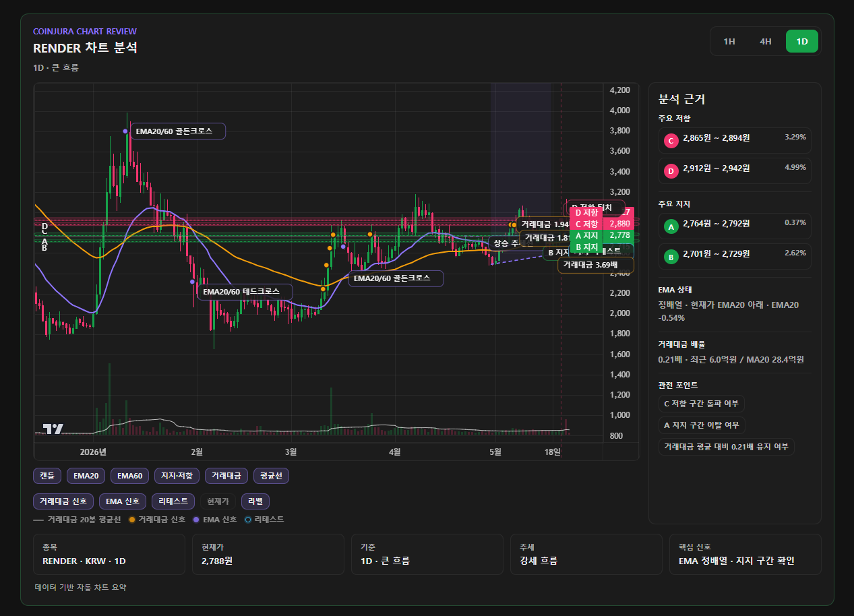Click the orange 거래대금 신호 legend dot
Screen dimensions: 854x616
132,520
